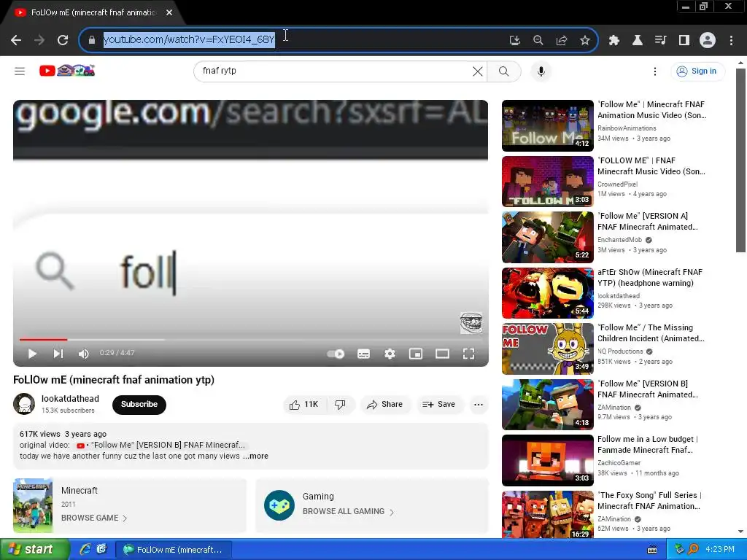Image resolution: width=747 pixels, height=560 pixels.
Task: Seek on the red video progress bar
Action: pyautogui.click(x=43, y=340)
